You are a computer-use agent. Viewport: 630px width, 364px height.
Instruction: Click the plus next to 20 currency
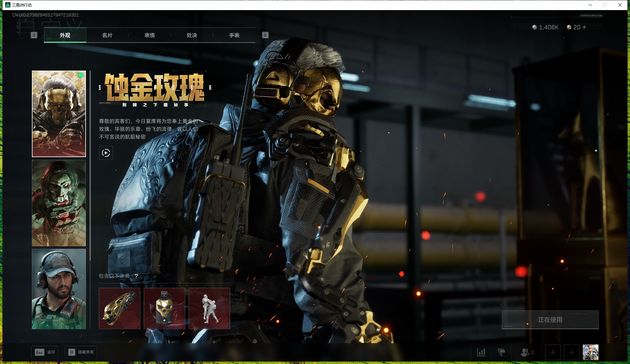pos(584,27)
